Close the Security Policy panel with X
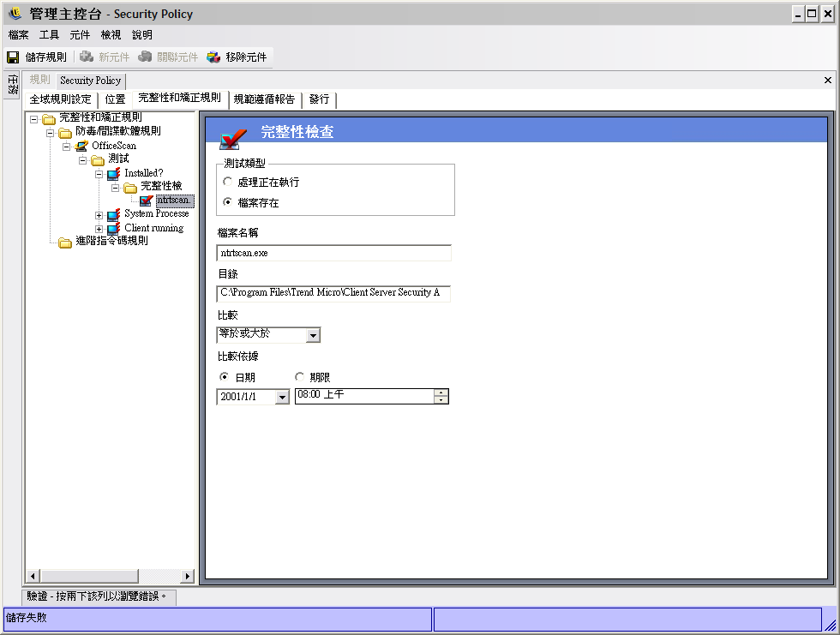 828,80
